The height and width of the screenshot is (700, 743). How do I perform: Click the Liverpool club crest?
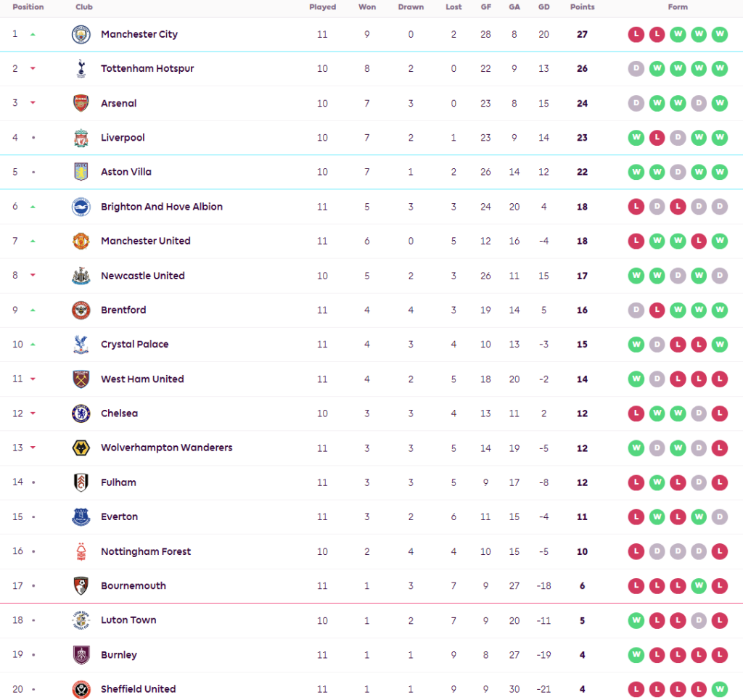click(x=81, y=138)
